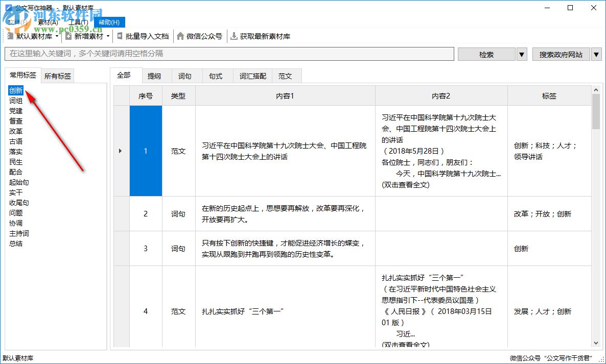Open the 默认素材库 toolbar dropdown
Viewport: 606px width, 364px height.
(33, 36)
